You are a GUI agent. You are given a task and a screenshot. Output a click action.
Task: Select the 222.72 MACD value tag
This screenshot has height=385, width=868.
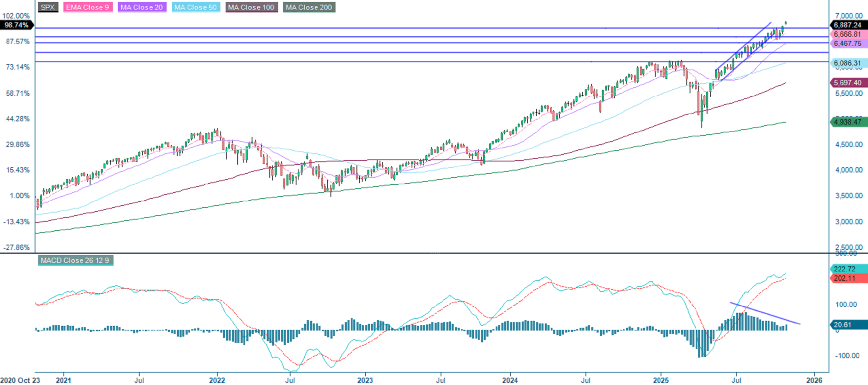(848, 269)
